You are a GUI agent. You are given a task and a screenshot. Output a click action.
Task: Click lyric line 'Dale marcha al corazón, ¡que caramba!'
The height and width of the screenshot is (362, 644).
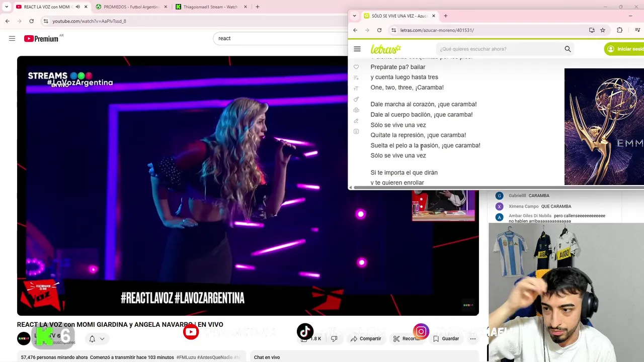coord(424,105)
